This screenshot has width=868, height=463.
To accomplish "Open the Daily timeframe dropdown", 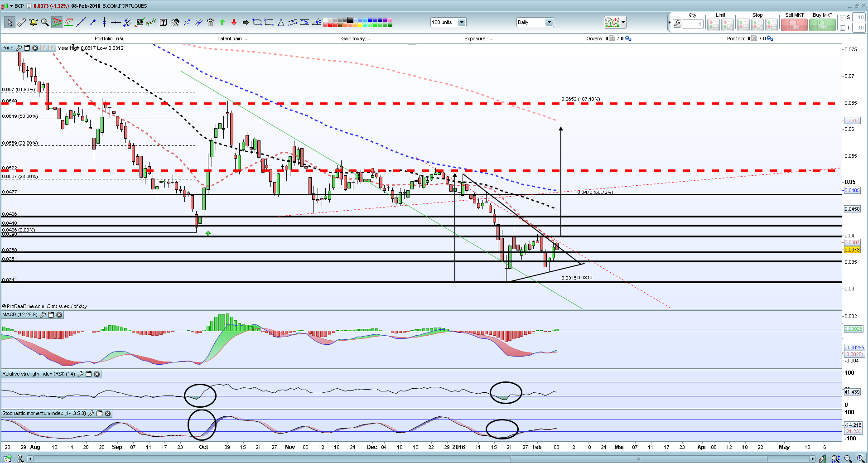I will 549,22.
